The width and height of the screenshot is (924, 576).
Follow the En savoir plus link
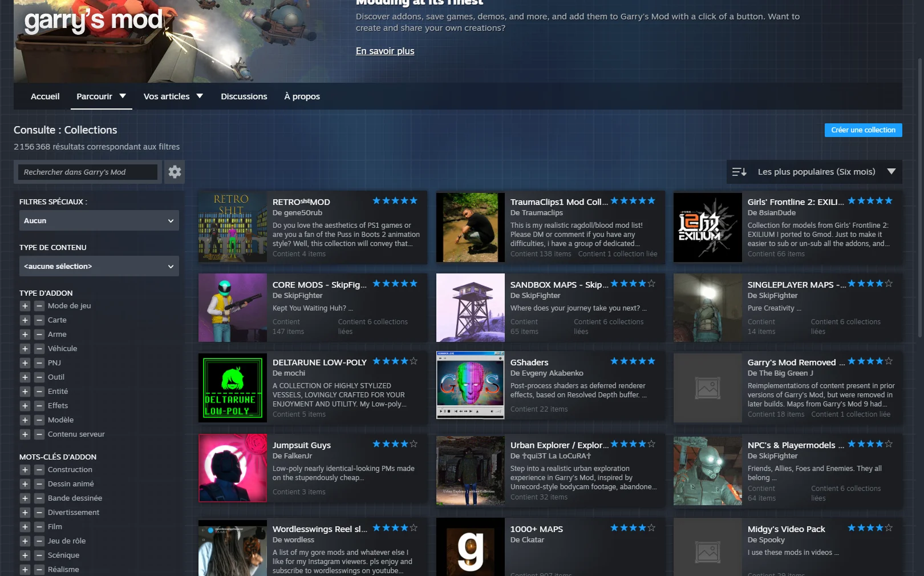click(x=385, y=51)
